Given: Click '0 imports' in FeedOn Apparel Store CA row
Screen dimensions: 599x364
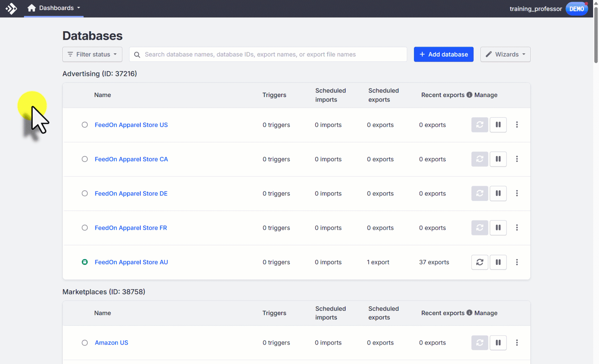Looking at the screenshot, I should [328, 159].
